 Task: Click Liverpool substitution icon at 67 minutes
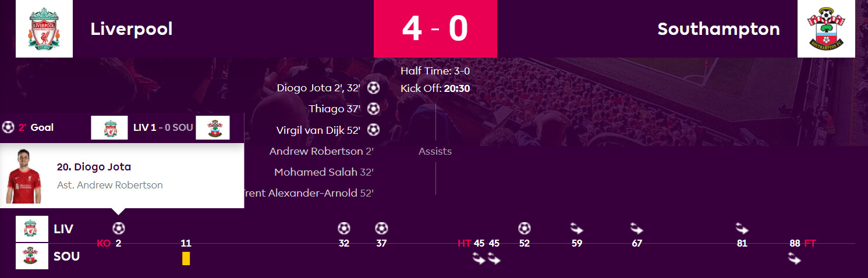tap(637, 228)
